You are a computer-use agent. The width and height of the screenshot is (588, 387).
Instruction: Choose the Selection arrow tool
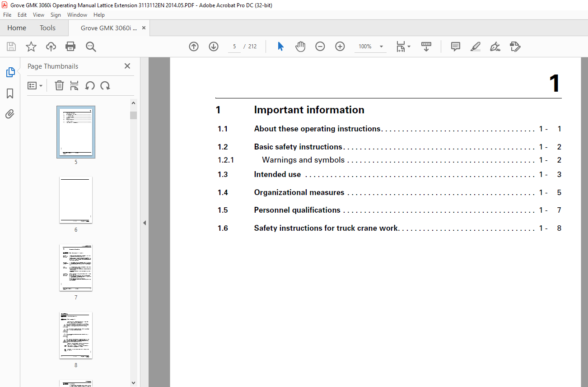pyautogui.click(x=280, y=47)
